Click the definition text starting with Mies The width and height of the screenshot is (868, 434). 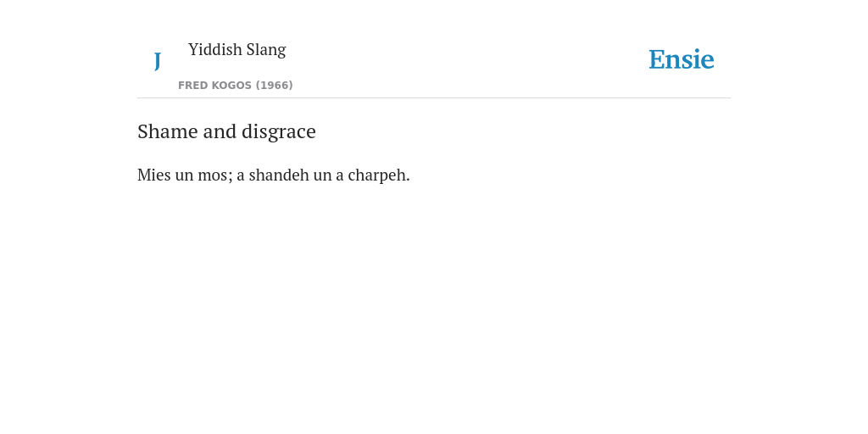pyautogui.click(x=274, y=175)
